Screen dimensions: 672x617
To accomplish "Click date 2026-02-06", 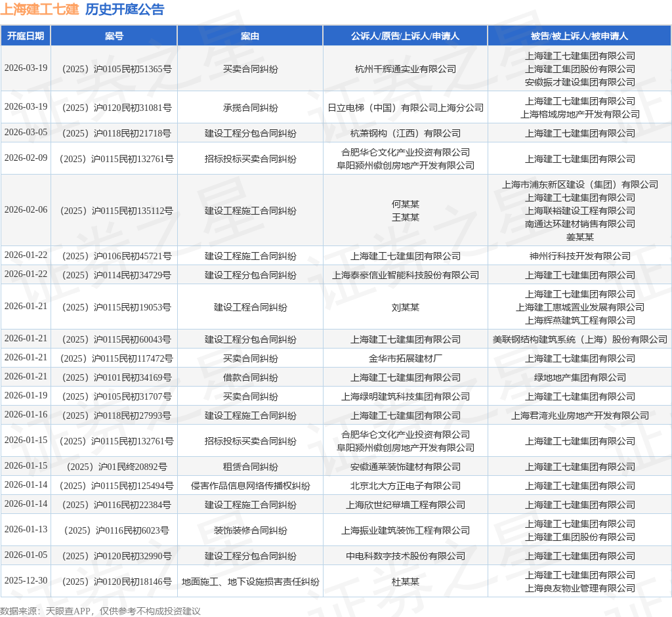I will [x=26, y=209].
